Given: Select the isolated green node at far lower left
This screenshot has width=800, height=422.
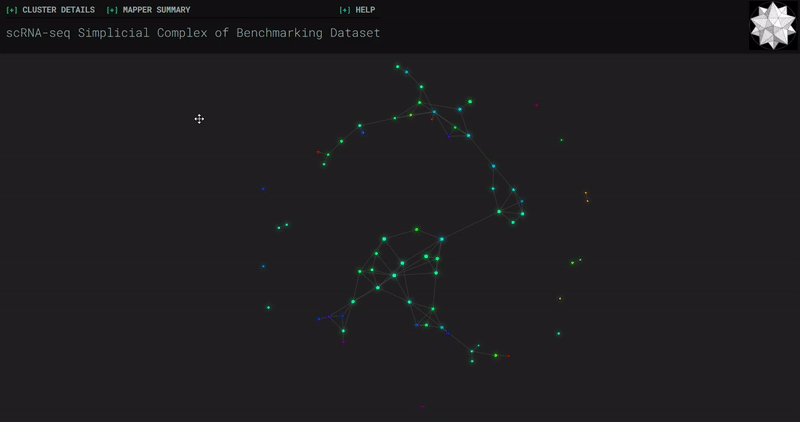Looking at the screenshot, I should coord(268,308).
